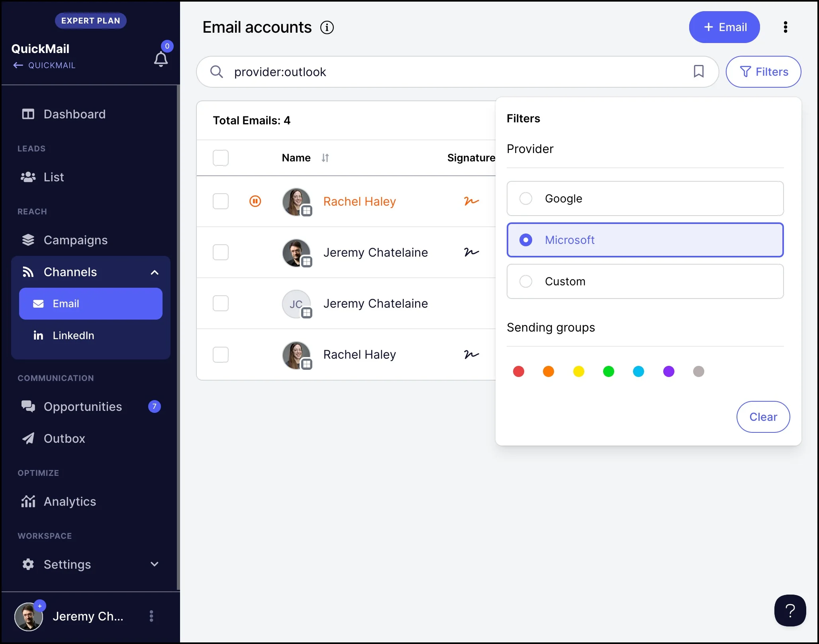Open the notifications bell

[x=161, y=59]
